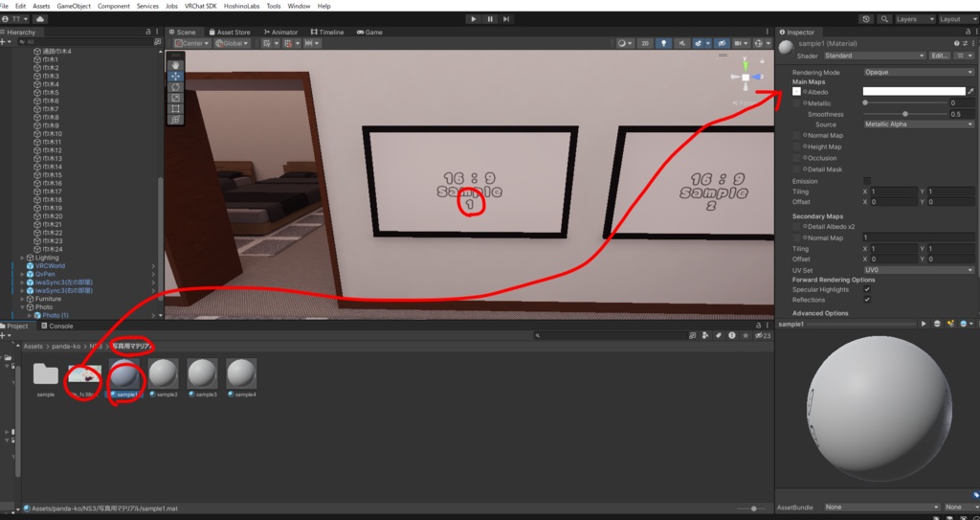Select the Hand view tool
Image resolution: width=980 pixels, height=520 pixels.
point(176,65)
